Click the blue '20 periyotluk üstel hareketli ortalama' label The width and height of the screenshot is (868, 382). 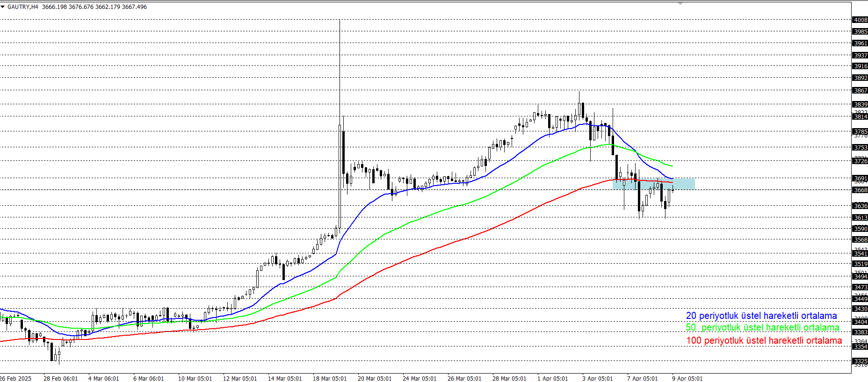[x=761, y=316]
